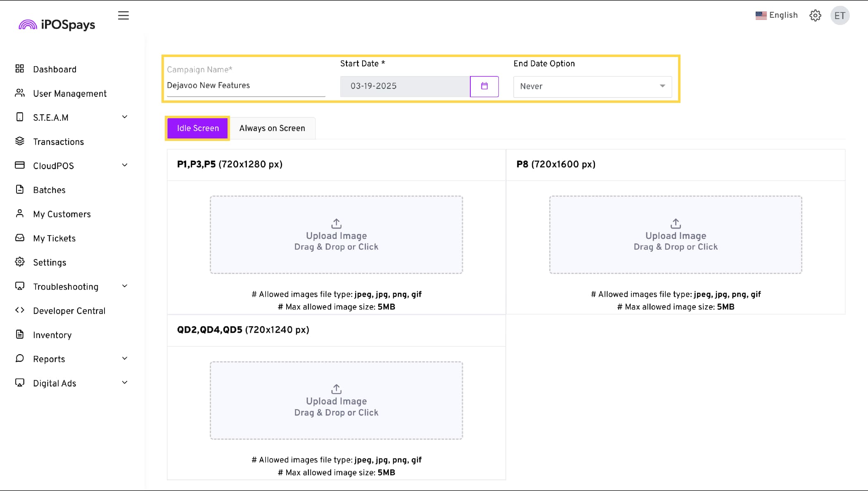Click the settings gear in header
The width and height of the screenshot is (868, 491).
[815, 16]
